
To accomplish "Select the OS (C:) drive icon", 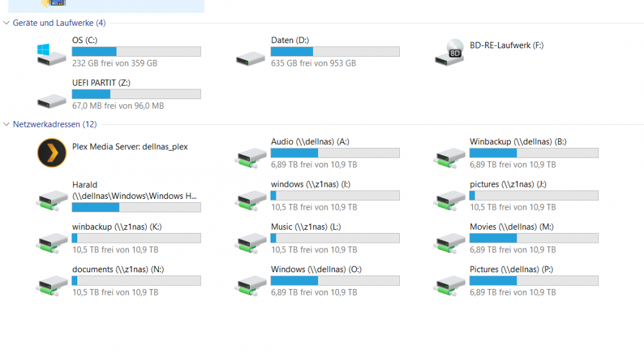I will pyautogui.click(x=52, y=54).
